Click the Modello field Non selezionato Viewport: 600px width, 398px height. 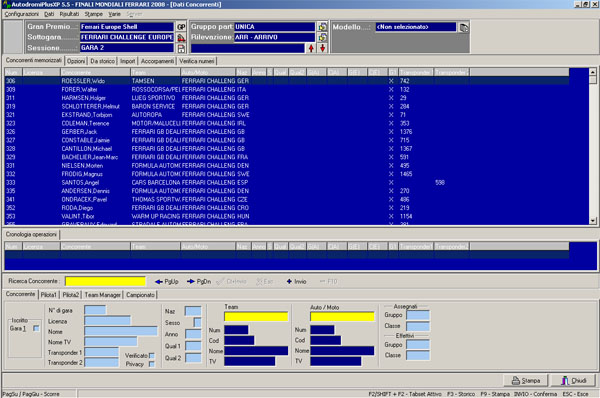point(416,27)
